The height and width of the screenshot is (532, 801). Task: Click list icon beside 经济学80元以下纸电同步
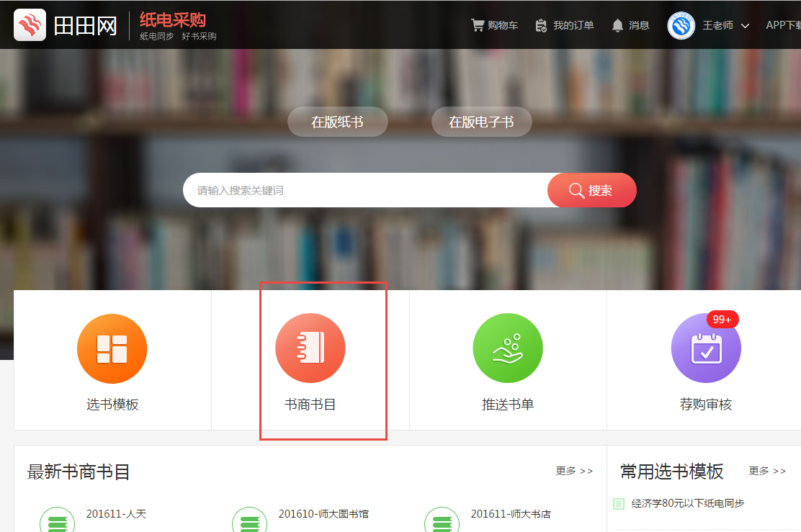tap(619, 504)
